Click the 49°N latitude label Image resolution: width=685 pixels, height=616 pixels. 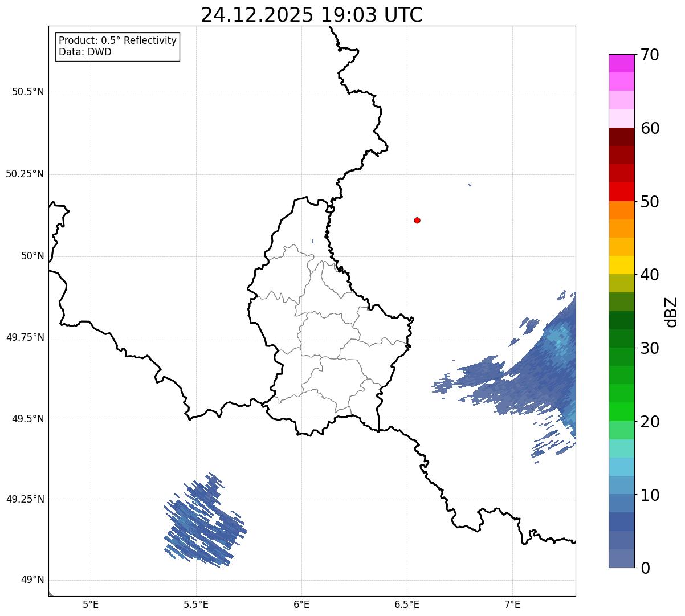[32, 580]
